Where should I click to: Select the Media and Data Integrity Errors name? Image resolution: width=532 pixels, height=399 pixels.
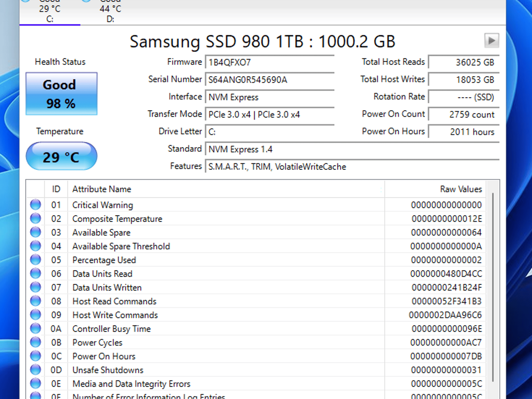[x=131, y=384]
